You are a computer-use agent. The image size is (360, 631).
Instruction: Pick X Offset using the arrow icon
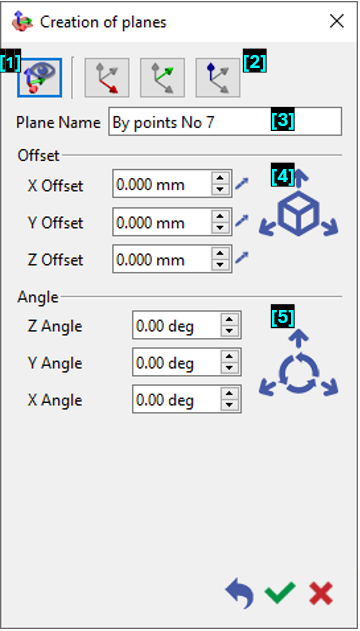pyautogui.click(x=241, y=184)
